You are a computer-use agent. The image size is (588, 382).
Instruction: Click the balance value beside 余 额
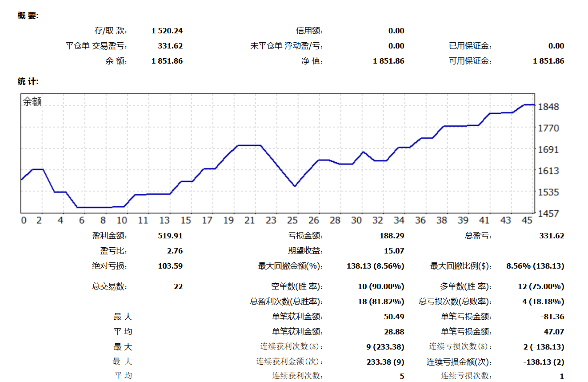click(167, 61)
